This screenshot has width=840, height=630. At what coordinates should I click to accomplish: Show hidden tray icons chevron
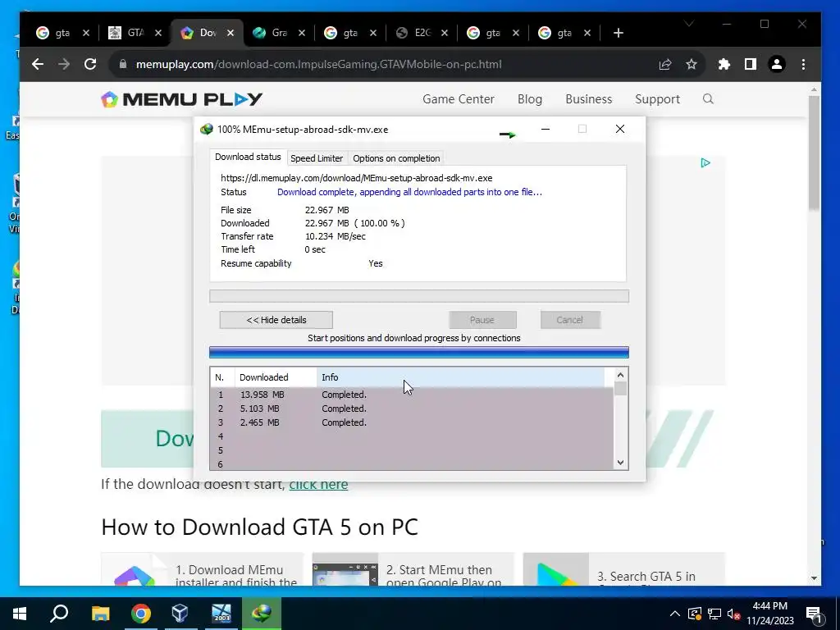675,614
